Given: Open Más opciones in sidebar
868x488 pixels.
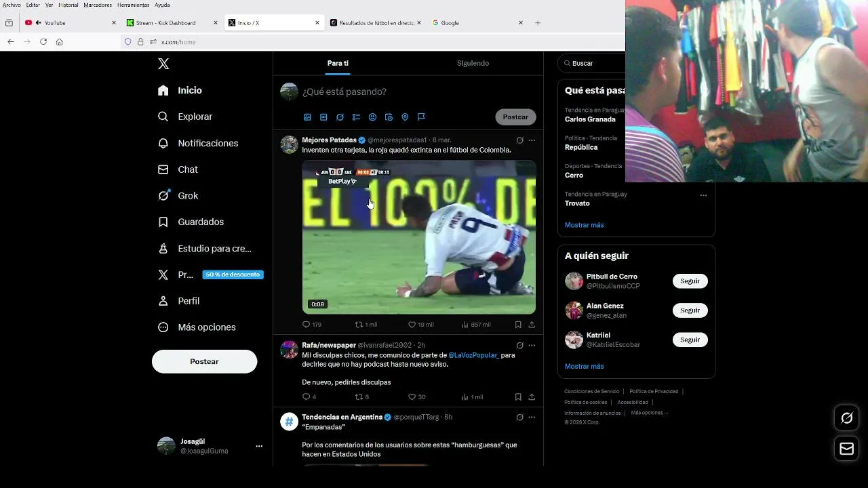Looking at the screenshot, I should point(197,327).
